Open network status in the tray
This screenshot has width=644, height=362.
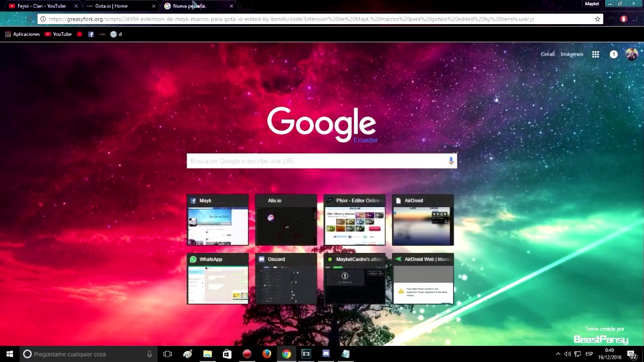(x=578, y=354)
